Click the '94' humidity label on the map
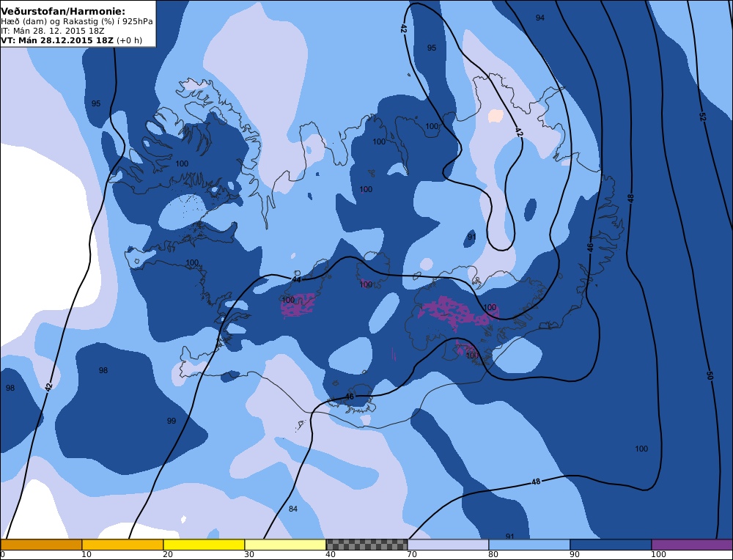The image size is (733, 560). (x=540, y=18)
